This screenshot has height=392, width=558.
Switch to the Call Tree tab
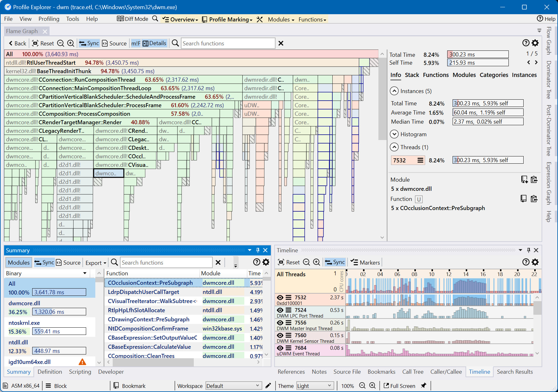[413, 372]
